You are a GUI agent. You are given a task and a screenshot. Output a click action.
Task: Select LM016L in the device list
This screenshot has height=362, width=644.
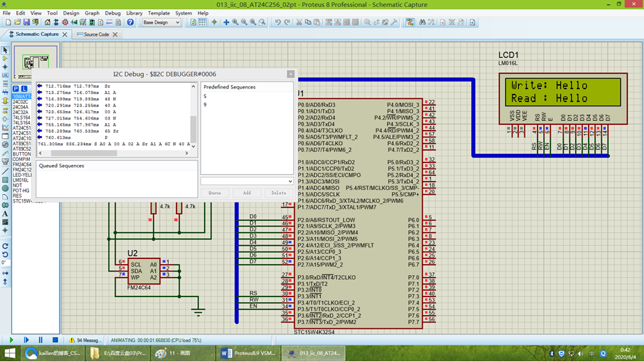21,180
